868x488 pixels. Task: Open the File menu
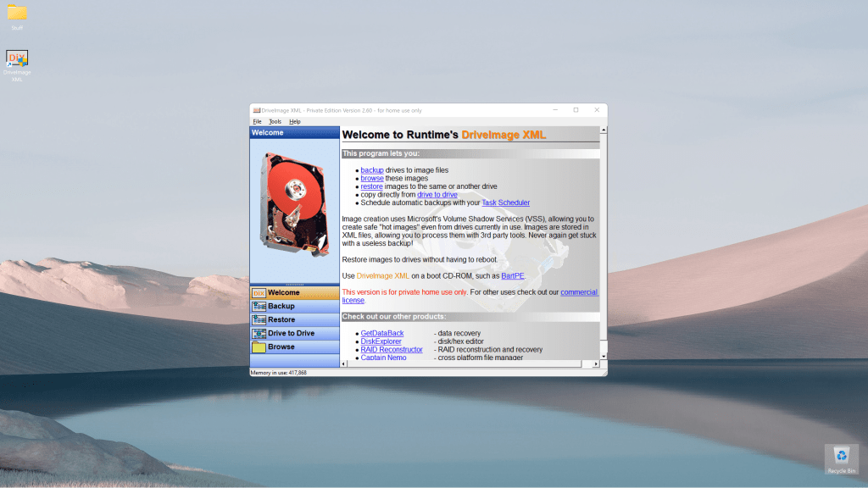(257, 122)
